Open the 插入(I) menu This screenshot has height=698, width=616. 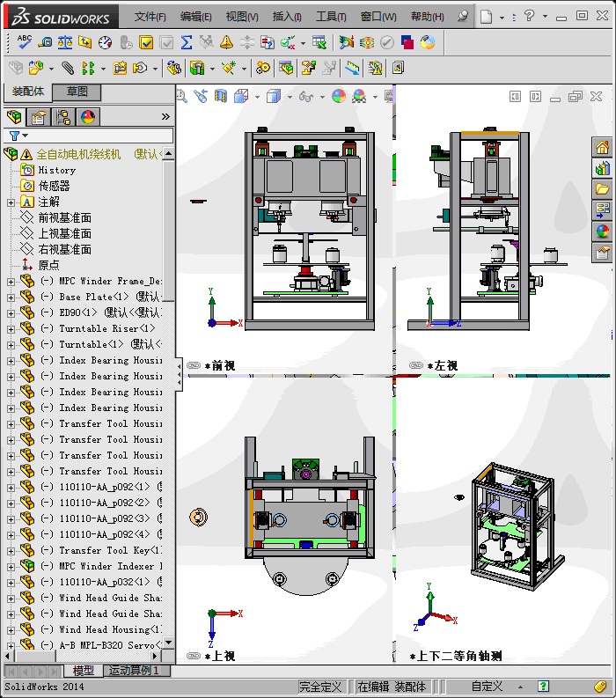287,17
